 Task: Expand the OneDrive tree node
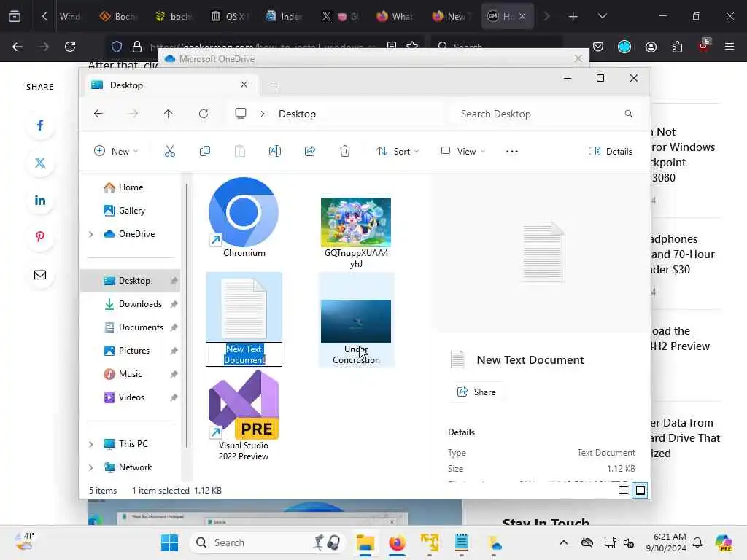[90, 234]
